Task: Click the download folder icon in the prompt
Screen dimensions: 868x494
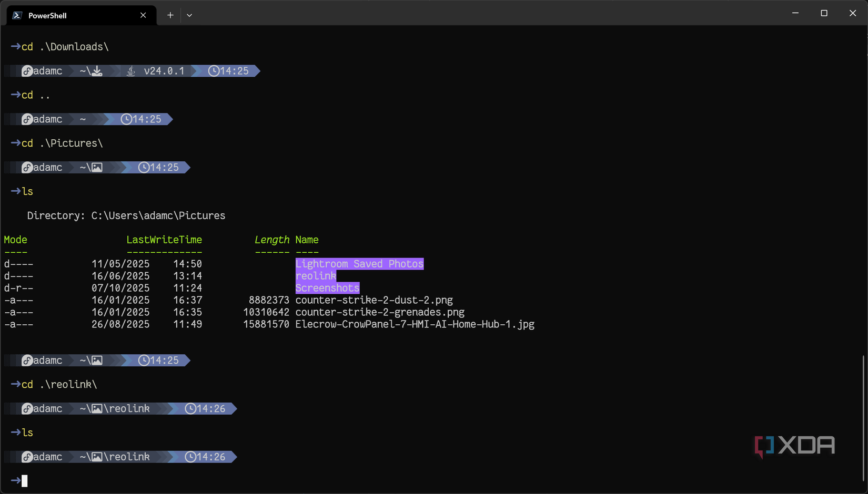Action: coord(97,71)
